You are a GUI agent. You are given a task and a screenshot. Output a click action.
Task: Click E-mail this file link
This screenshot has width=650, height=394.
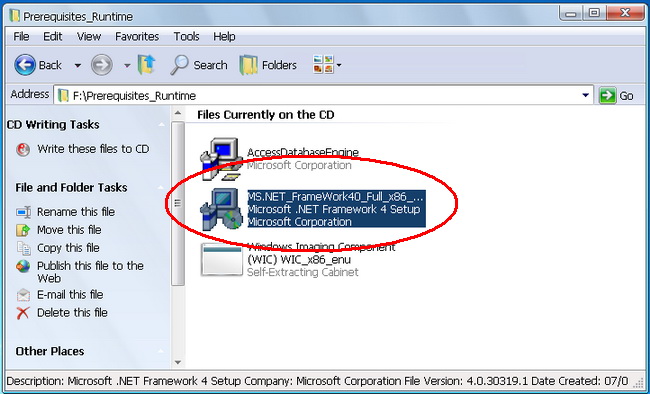pos(70,295)
